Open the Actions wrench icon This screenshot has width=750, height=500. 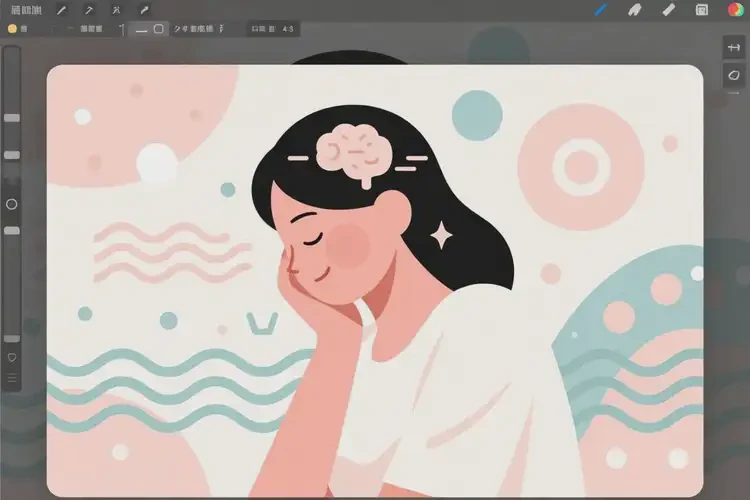pos(62,10)
